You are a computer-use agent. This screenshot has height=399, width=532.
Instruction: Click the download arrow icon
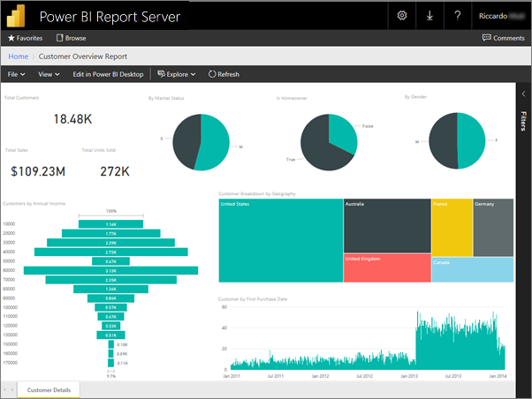[x=429, y=16]
